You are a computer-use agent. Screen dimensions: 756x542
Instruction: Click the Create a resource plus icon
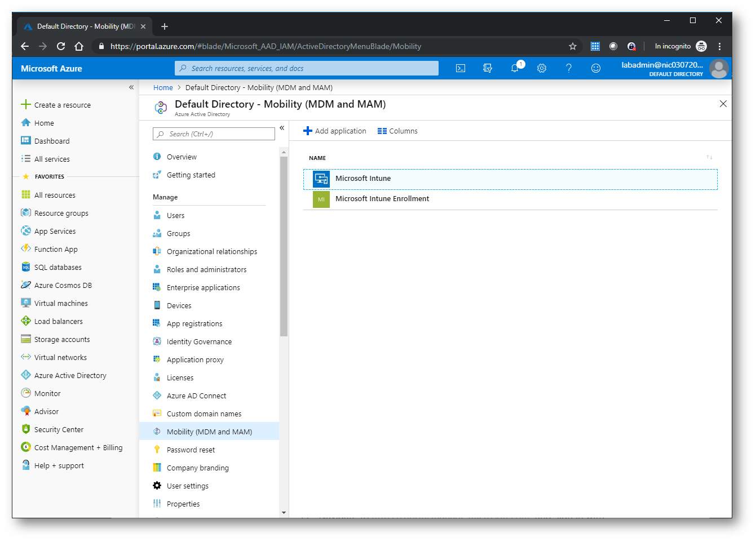26,104
